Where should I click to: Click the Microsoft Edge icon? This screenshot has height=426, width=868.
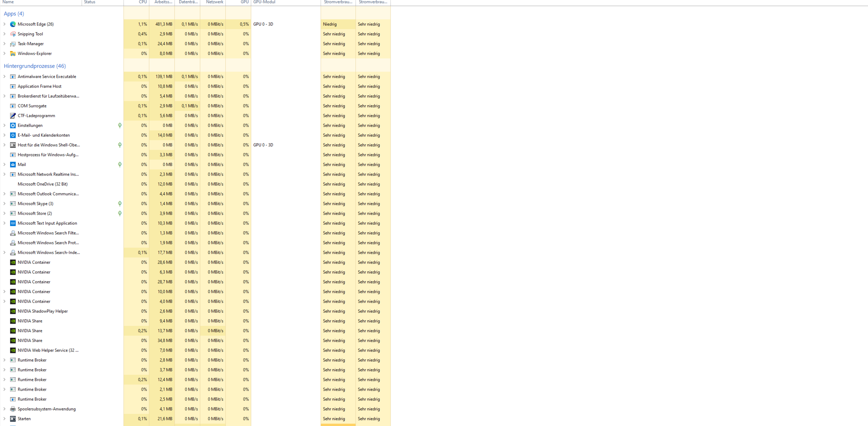[x=13, y=24]
